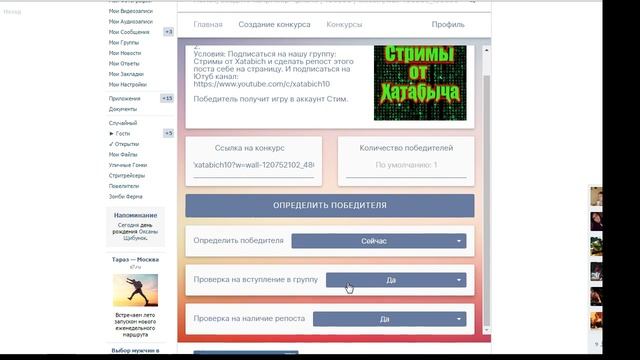Open Приложения in sidebar
Image resolution: width=640 pixels, height=360 pixels.
coord(124,99)
